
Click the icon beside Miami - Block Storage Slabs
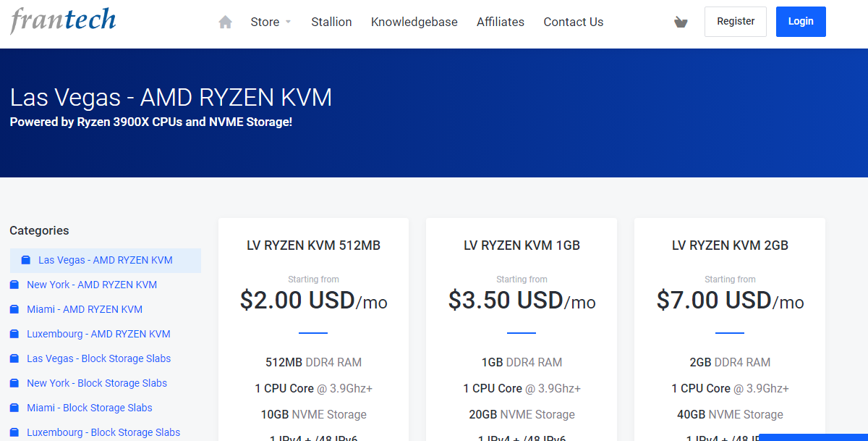click(x=14, y=408)
